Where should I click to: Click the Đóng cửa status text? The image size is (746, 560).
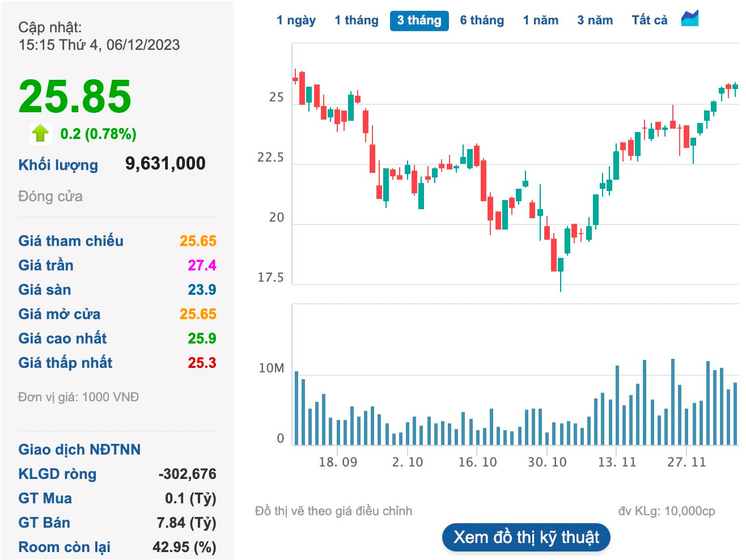(x=50, y=196)
